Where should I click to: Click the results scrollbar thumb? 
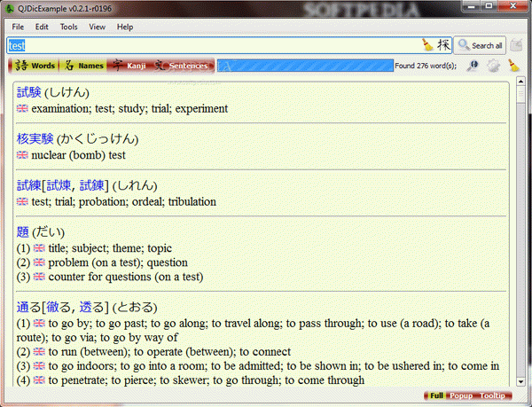coord(520,94)
